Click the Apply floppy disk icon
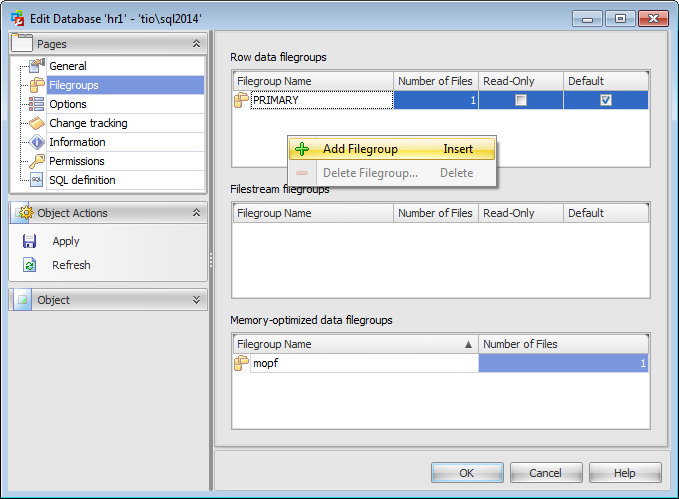Screen dimensions: 679x499 tap(30, 241)
